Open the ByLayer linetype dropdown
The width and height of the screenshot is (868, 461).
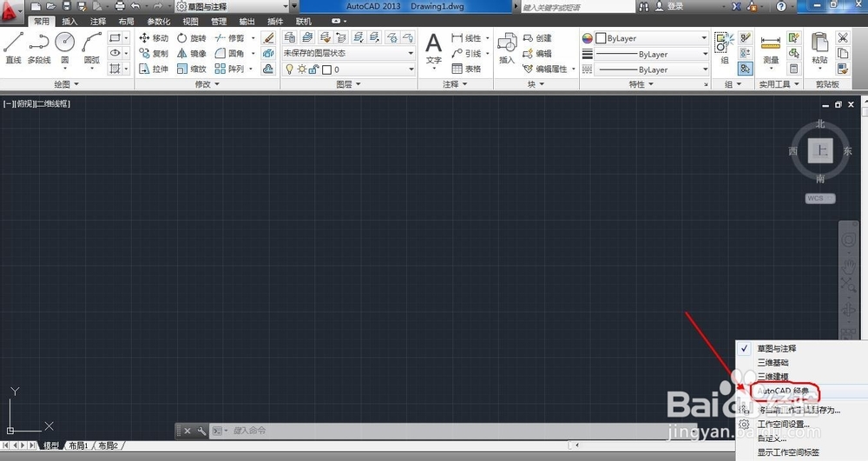tap(652, 69)
